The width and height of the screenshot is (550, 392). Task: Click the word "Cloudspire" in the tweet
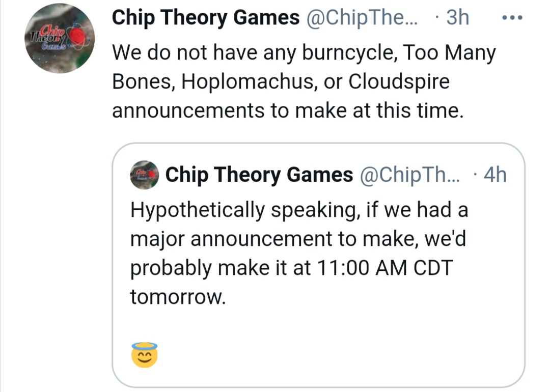click(x=399, y=82)
